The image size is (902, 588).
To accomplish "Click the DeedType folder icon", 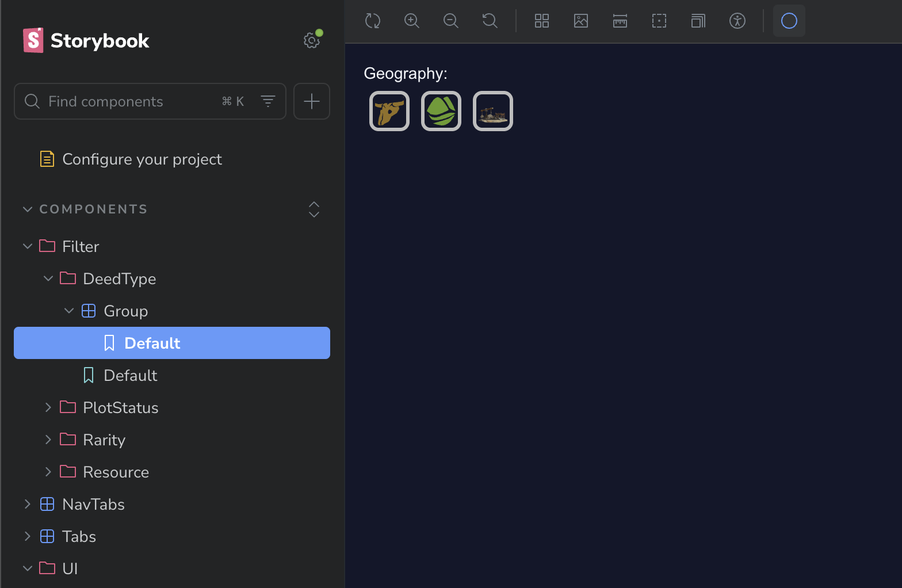I will (x=68, y=278).
